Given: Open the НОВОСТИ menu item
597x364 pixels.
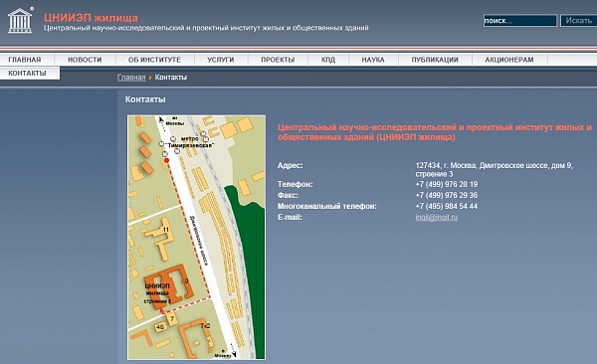Looking at the screenshot, I should pos(85,60).
